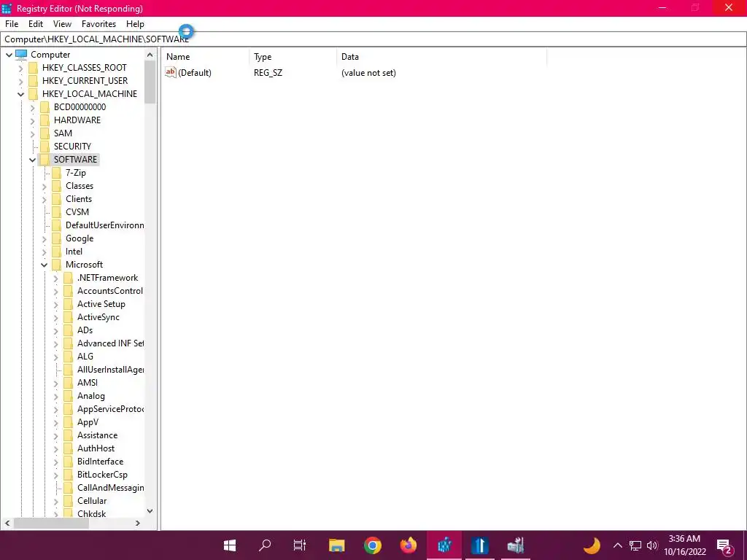Collapse the Computer root node
This screenshot has width=747, height=560.
pyautogui.click(x=9, y=55)
